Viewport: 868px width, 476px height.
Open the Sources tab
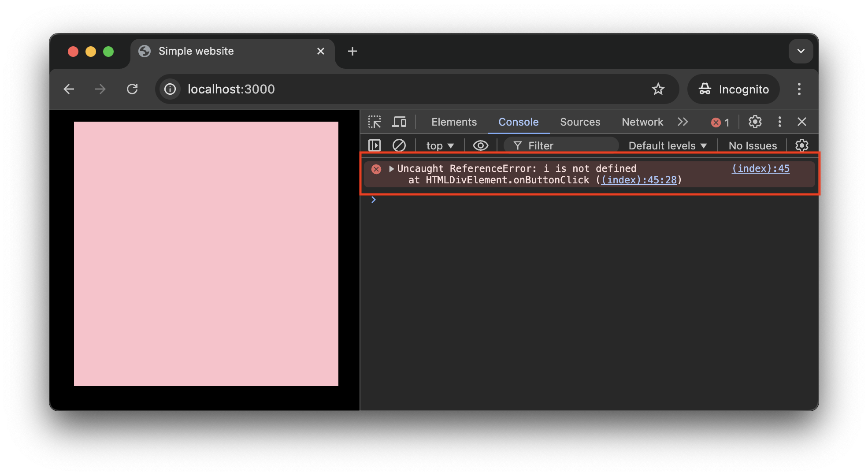click(580, 122)
